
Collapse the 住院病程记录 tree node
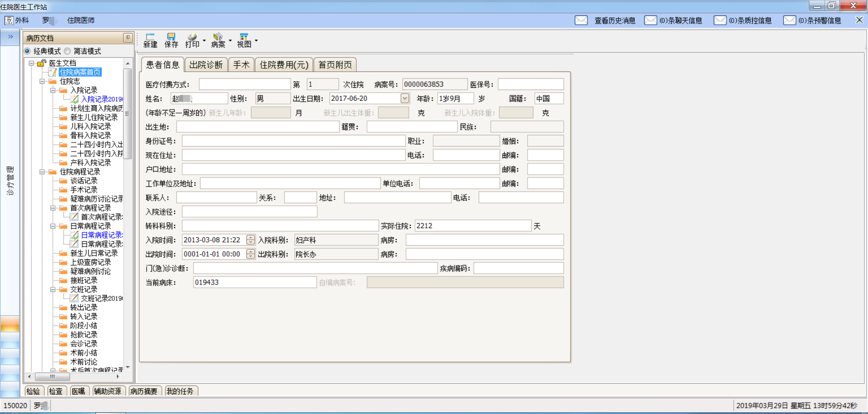[42, 172]
